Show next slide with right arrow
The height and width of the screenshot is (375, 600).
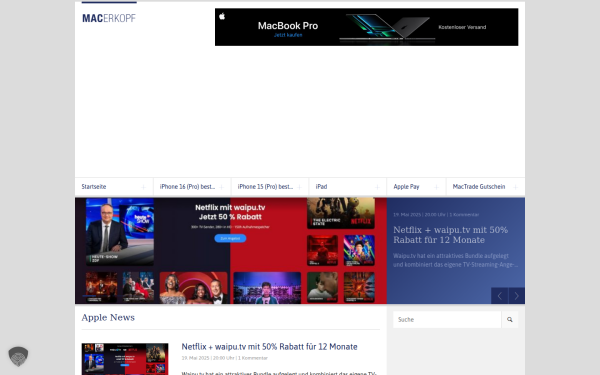(x=517, y=296)
